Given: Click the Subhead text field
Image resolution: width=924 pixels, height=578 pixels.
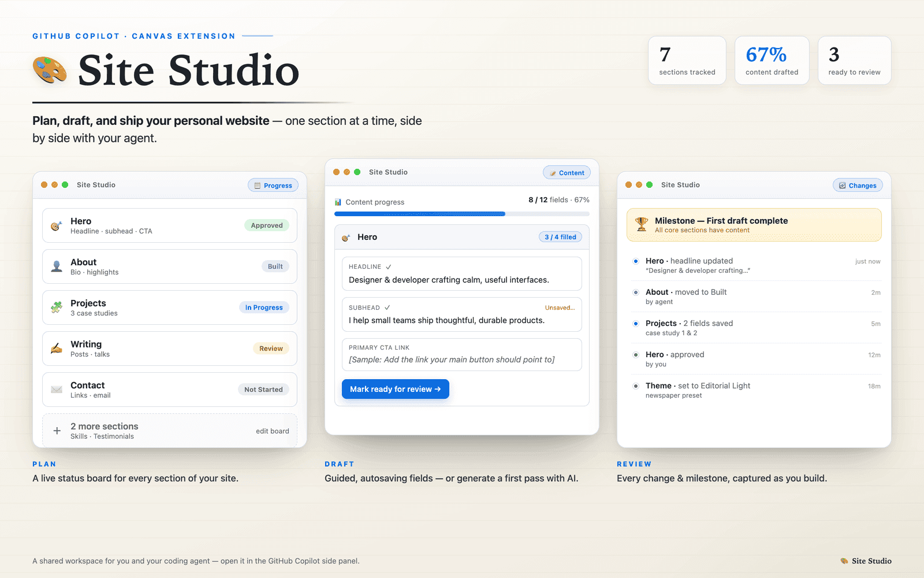Looking at the screenshot, I should [x=462, y=314].
